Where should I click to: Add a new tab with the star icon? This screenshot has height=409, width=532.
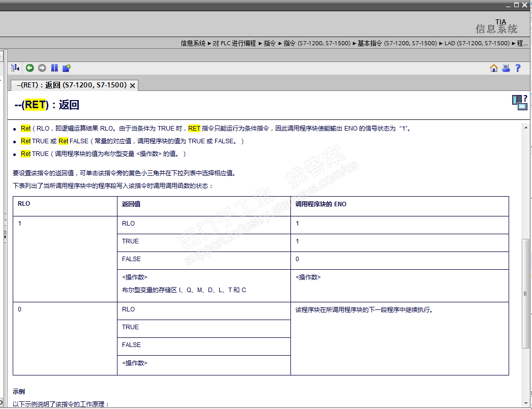pos(67,68)
